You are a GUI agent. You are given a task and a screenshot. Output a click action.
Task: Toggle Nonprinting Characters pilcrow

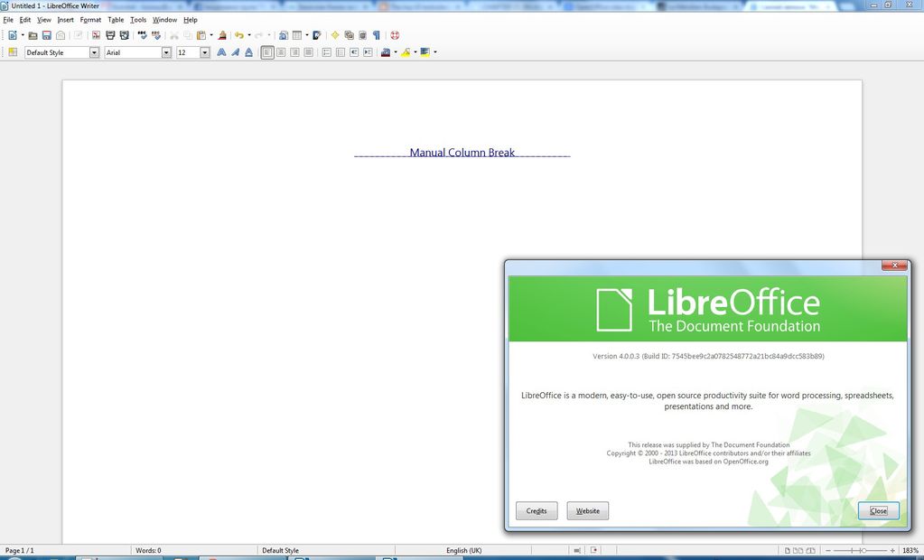tap(377, 35)
